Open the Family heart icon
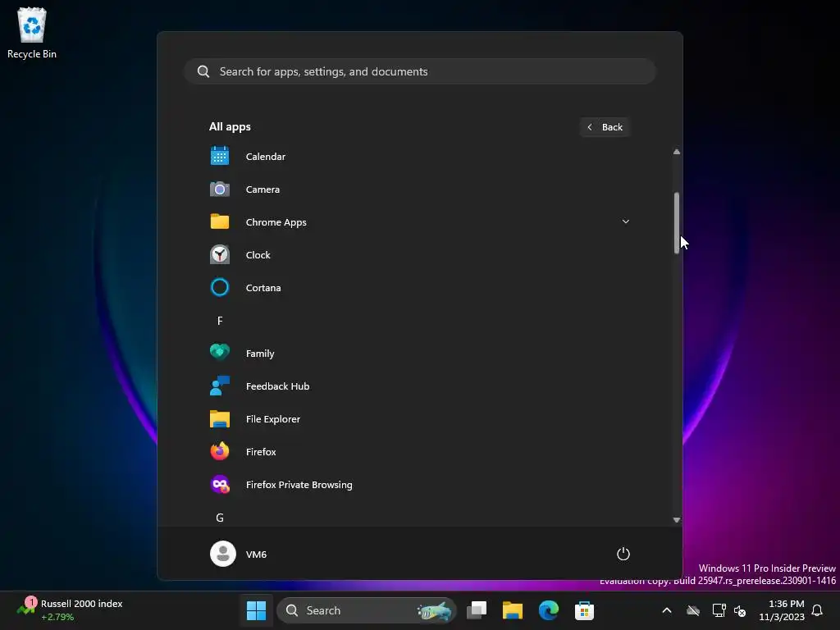Viewport: 840px width, 630px height. pyautogui.click(x=220, y=353)
